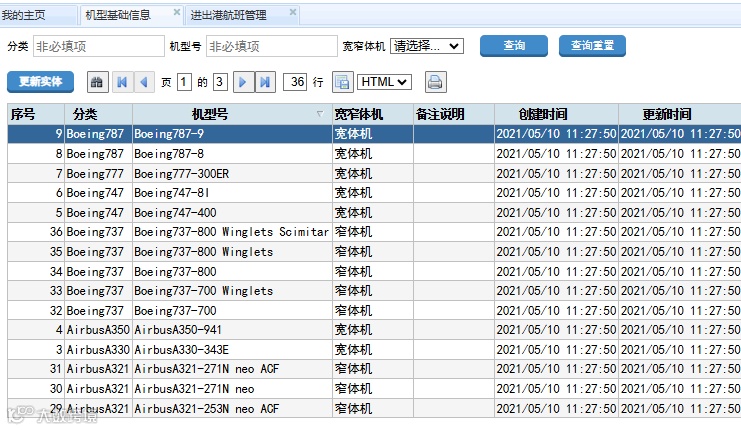The image size is (741, 430).
Task: Click the 查询 button
Action: (514, 46)
